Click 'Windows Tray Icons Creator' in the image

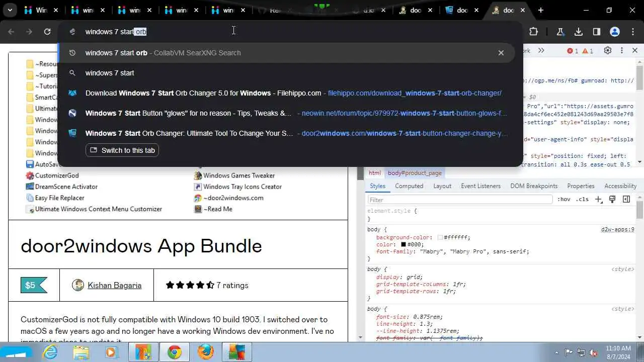[x=243, y=187]
